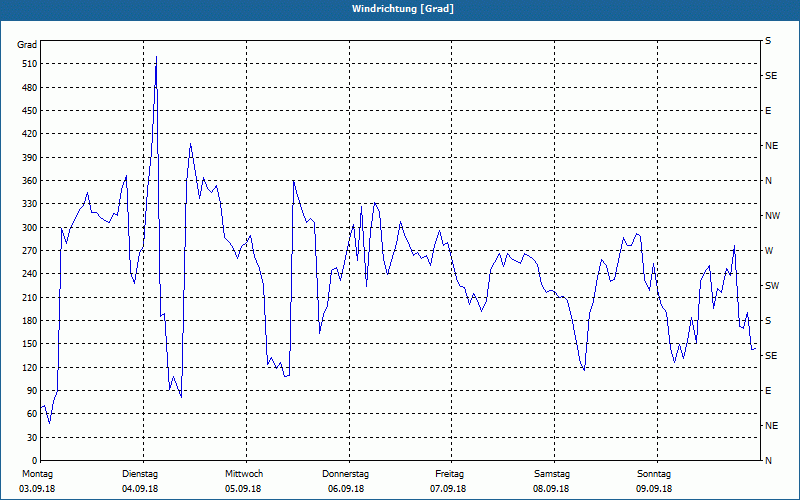Click the '07.09.18' date label
Screen dimensions: 800x500
tap(448, 489)
